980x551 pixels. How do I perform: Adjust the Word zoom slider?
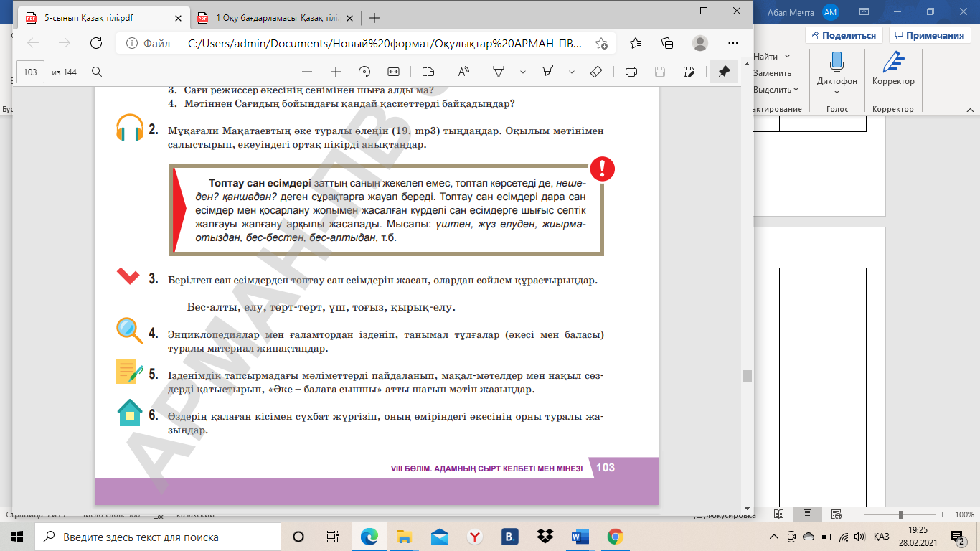pyautogui.click(x=900, y=514)
